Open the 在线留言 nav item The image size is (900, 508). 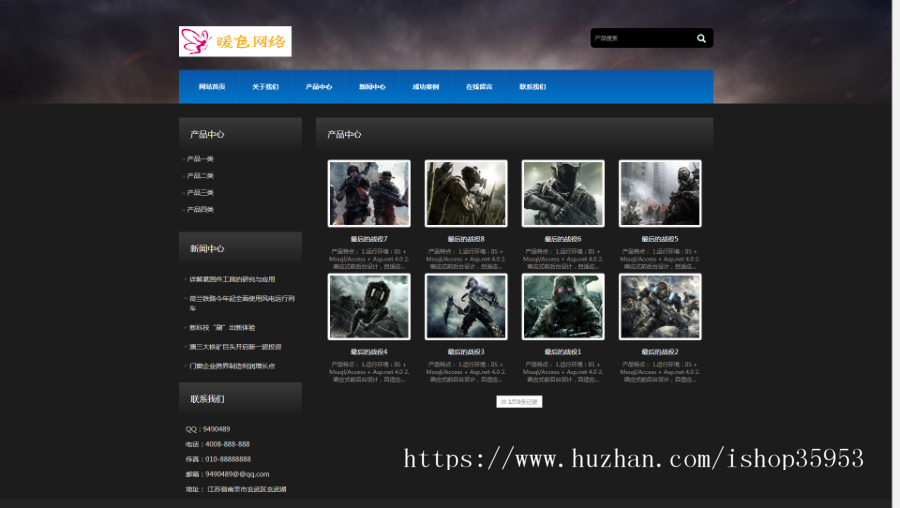pyautogui.click(x=479, y=87)
